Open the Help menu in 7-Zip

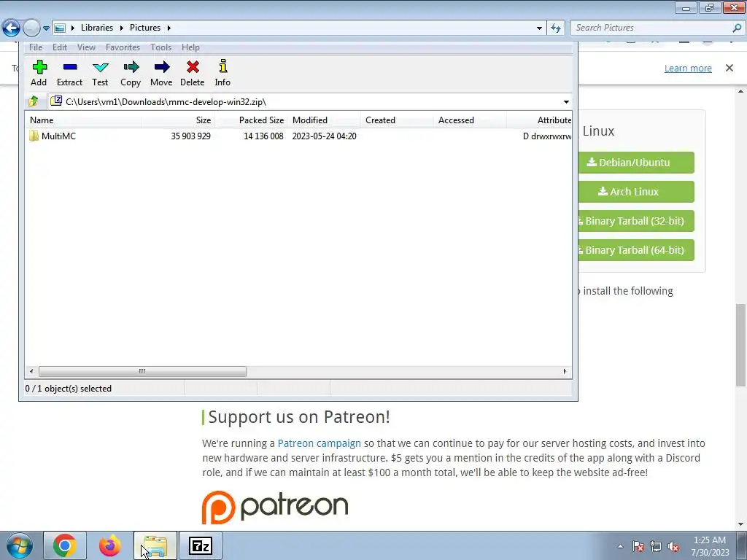click(x=190, y=47)
